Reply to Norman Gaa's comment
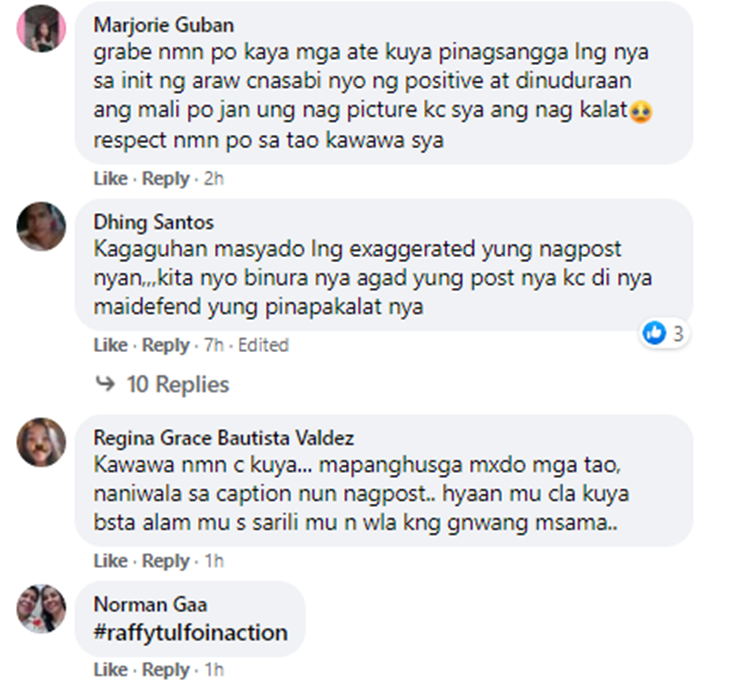Image resolution: width=750 pixels, height=690 pixels. tap(165, 669)
